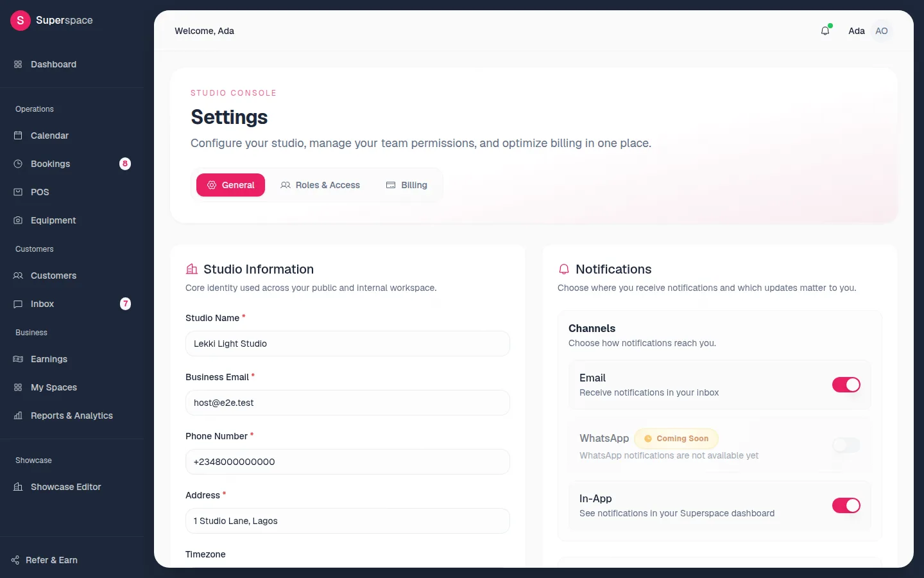Open the POS page
Viewport: 924px width, 578px height.
point(72,192)
